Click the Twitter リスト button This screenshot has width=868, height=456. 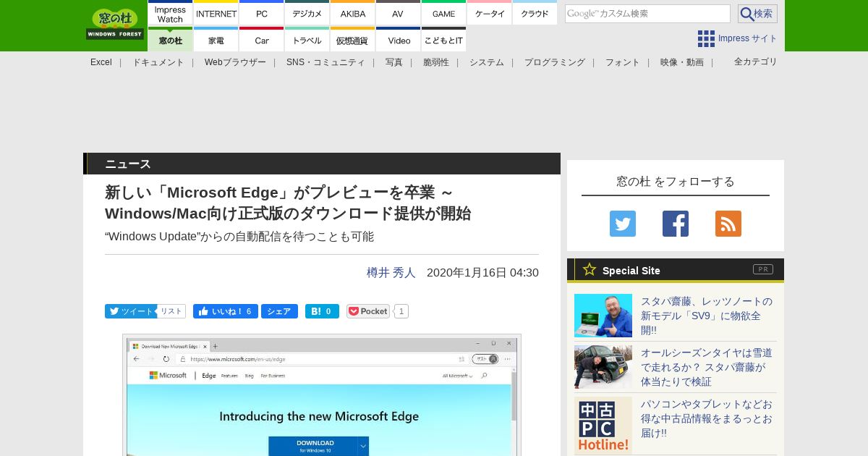click(171, 311)
